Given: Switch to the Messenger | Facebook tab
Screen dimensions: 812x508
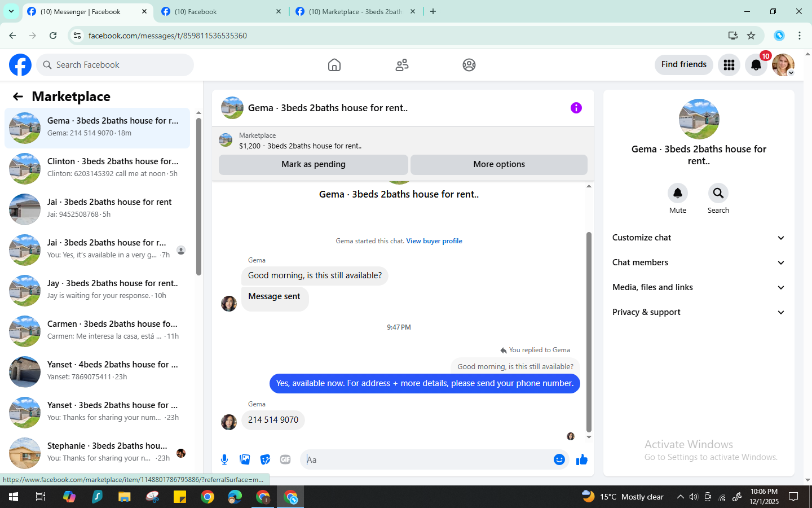Looking at the screenshot, I should coord(87,11).
